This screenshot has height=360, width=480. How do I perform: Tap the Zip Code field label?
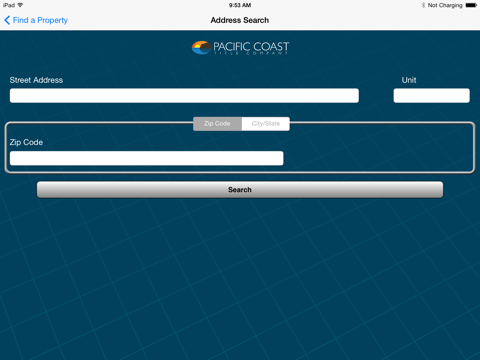tap(26, 142)
